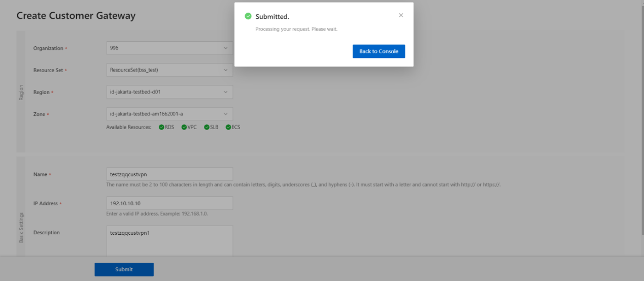Image resolution: width=644 pixels, height=281 pixels.
Task: Click Back to Console button
Action: click(379, 51)
